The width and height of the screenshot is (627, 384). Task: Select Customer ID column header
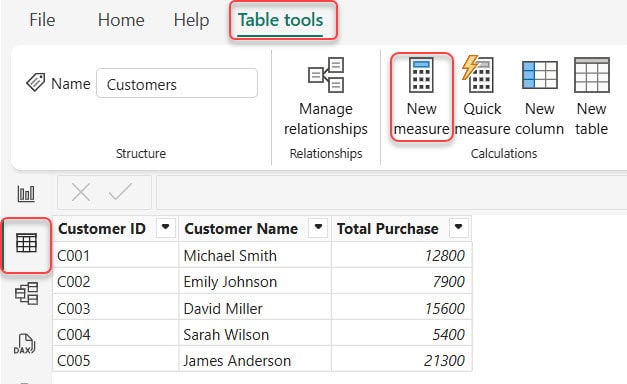[x=102, y=228]
